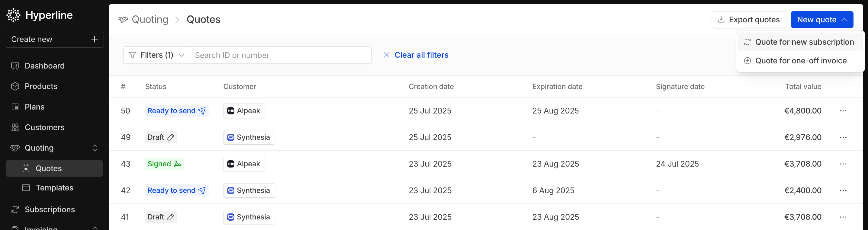Viewport: 868px width, 230px height.
Task: Click the Quoting breadcrumb link
Action: 150,20
